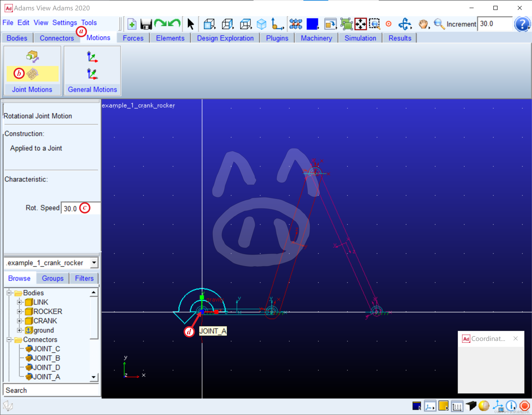Select the hand pan view tool
The image size is (532, 415).
tap(423, 24)
